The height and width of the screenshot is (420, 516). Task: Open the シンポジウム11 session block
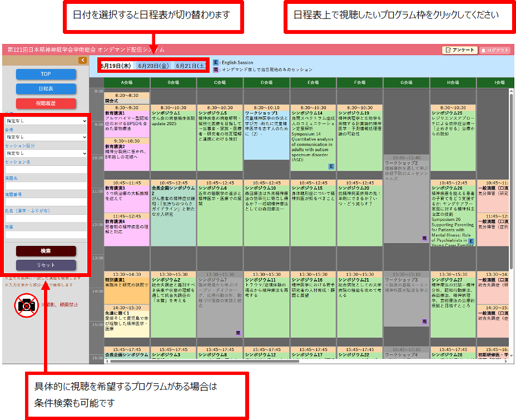click(x=266, y=304)
